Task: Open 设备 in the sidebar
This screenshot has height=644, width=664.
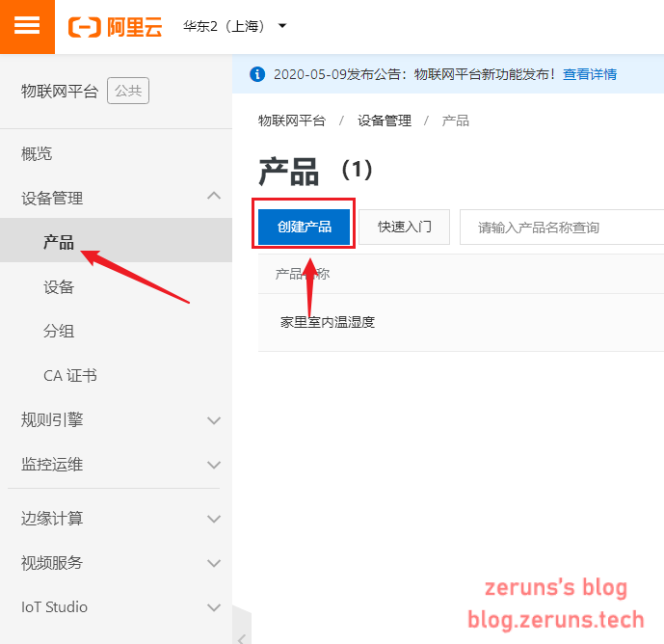Action: pyautogui.click(x=59, y=286)
